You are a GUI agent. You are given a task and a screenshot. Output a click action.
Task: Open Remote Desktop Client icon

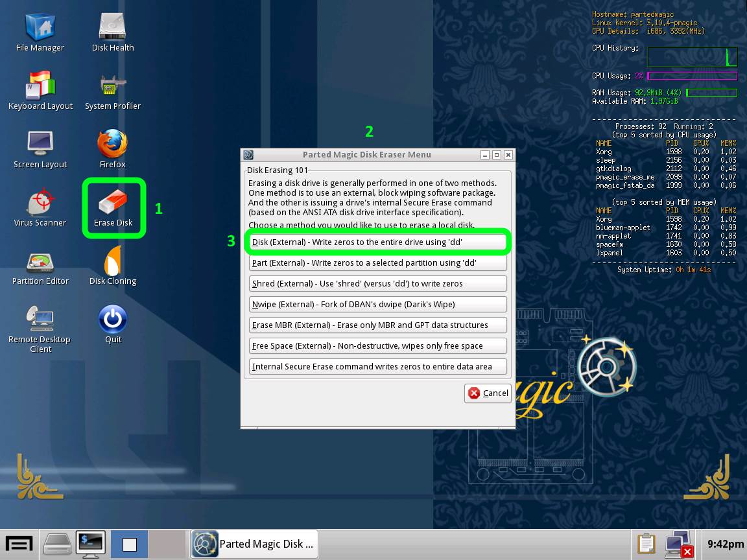40,329
